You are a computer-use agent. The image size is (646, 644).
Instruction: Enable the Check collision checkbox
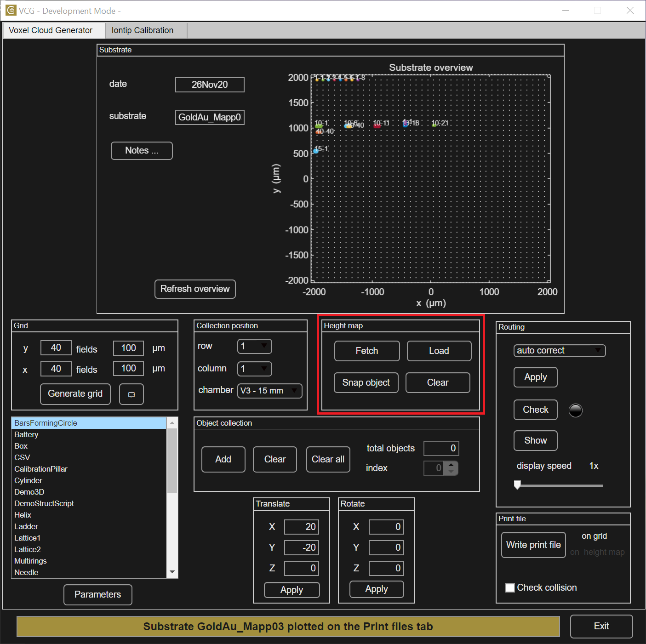[510, 587]
